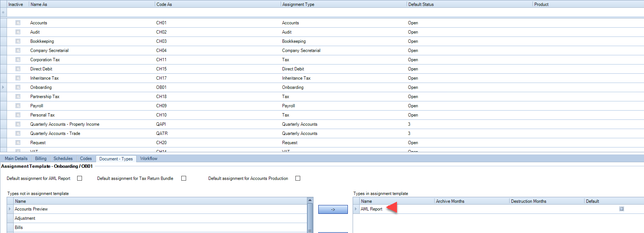This screenshot has height=233, width=644.
Task: Tick the Inactive checkbox for Personal Tax row
Action: click(18, 115)
